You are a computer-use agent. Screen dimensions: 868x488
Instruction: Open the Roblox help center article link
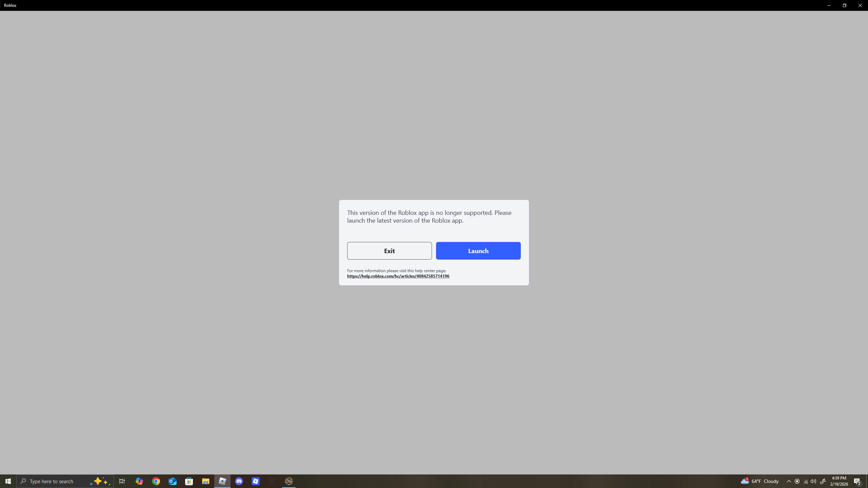coord(398,276)
